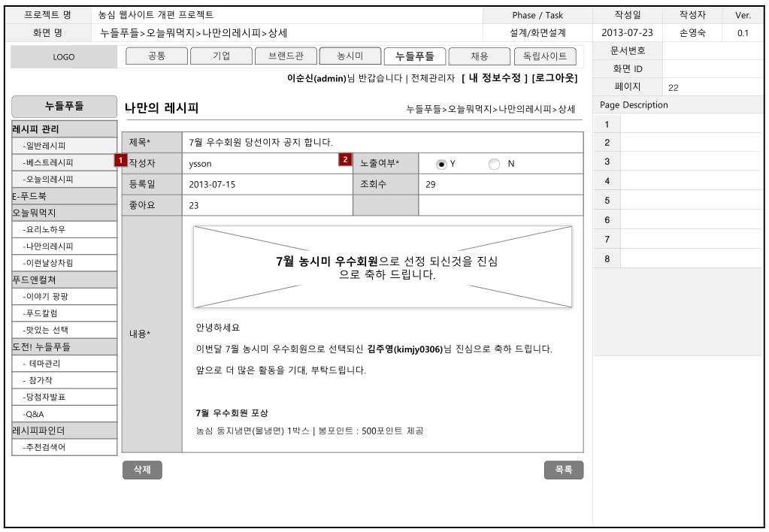
Task: Select the Y radio button for 노출여부
Action: coord(441,165)
